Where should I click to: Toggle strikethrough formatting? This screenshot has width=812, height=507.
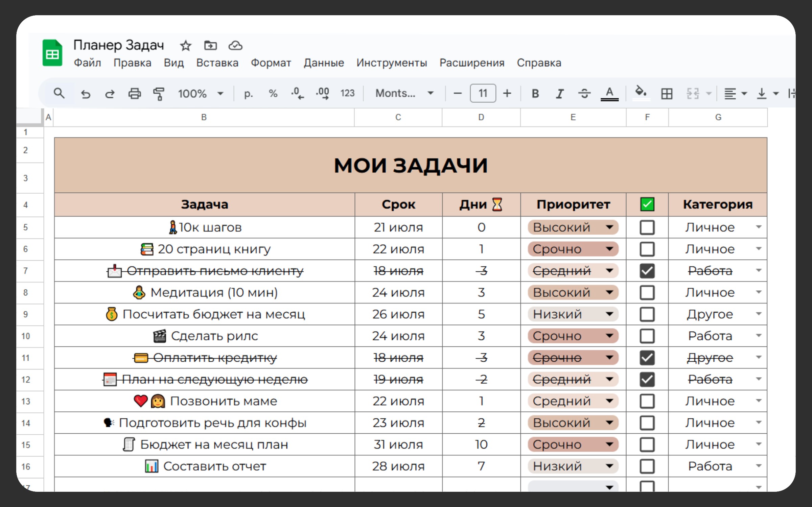point(584,94)
